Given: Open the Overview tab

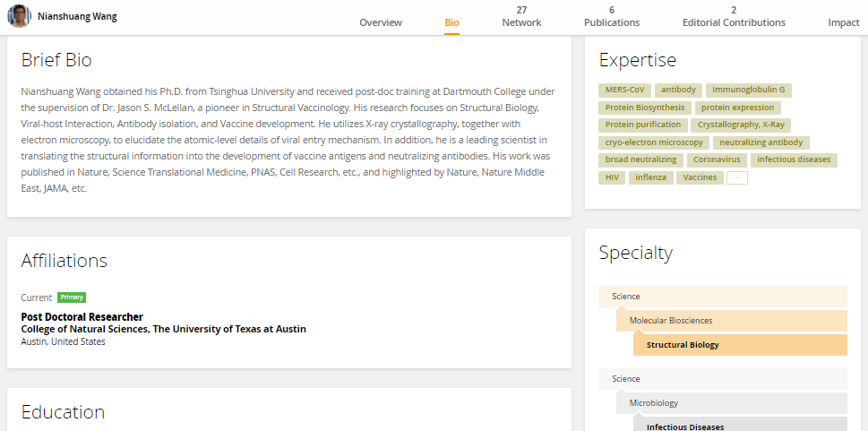Looking at the screenshot, I should point(381,22).
